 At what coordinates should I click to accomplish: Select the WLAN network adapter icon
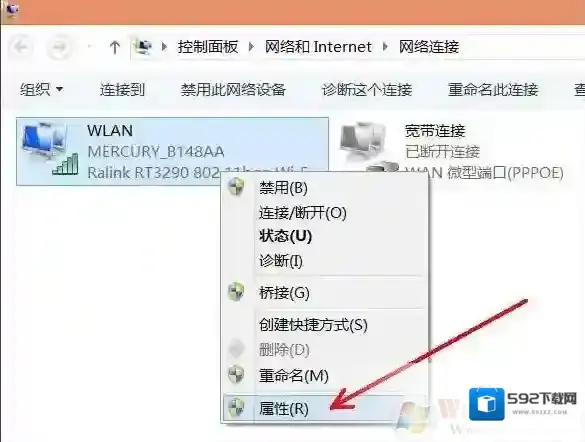tap(50, 149)
